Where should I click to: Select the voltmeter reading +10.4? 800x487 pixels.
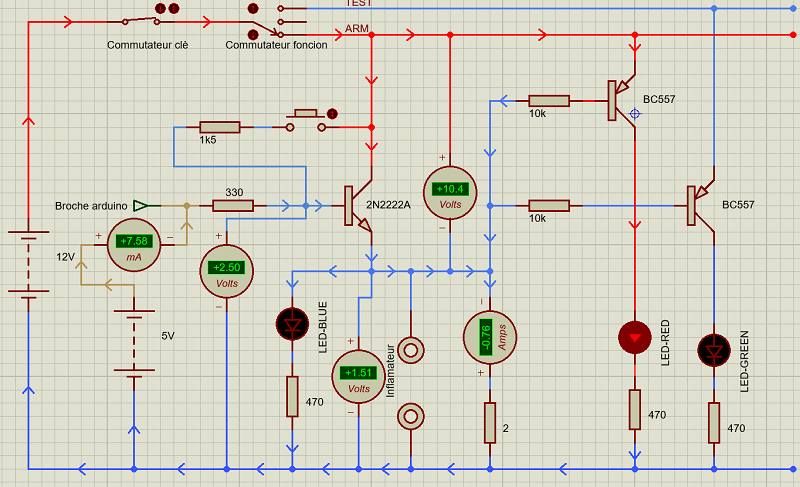pos(450,193)
